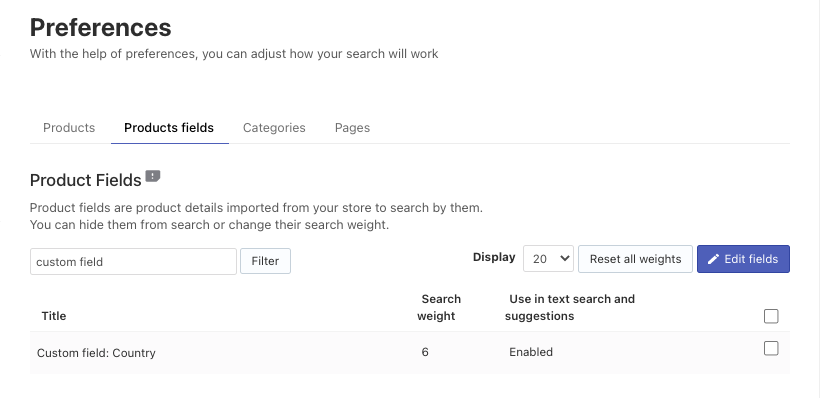Click search weight value 6
The height and width of the screenshot is (398, 820).
(x=425, y=352)
